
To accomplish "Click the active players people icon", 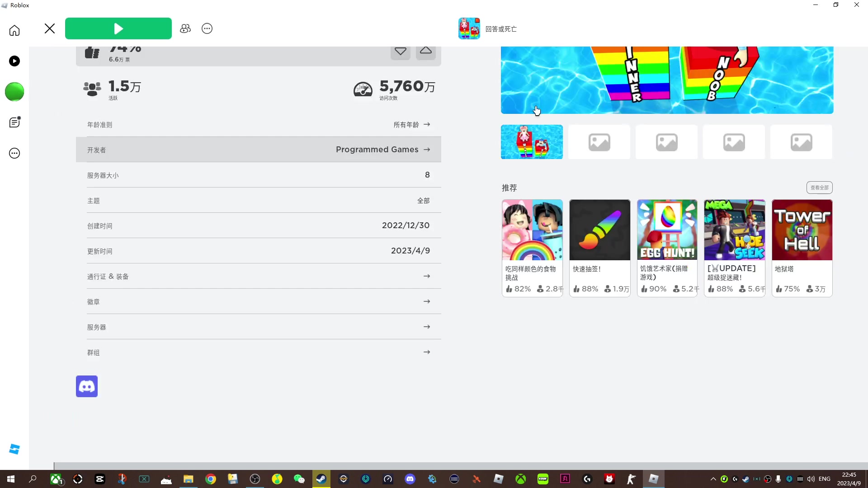I will 92,89.
